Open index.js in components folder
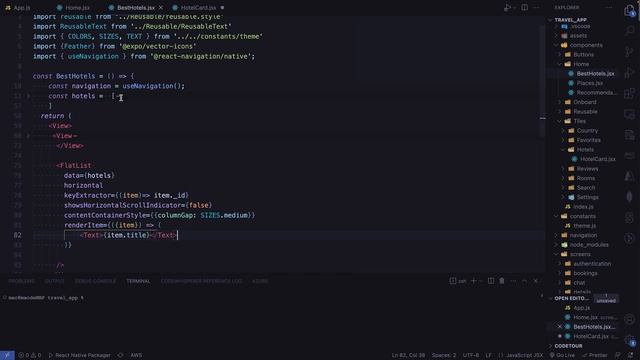Image resolution: width=640 pixels, height=360 pixels. (x=583, y=207)
